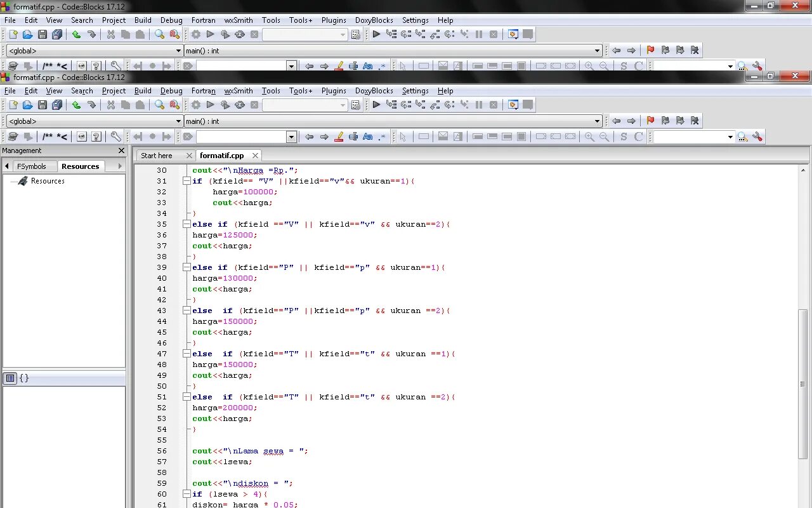
Task: Click red Toggle bookmark flag in front window
Action: 650,121
